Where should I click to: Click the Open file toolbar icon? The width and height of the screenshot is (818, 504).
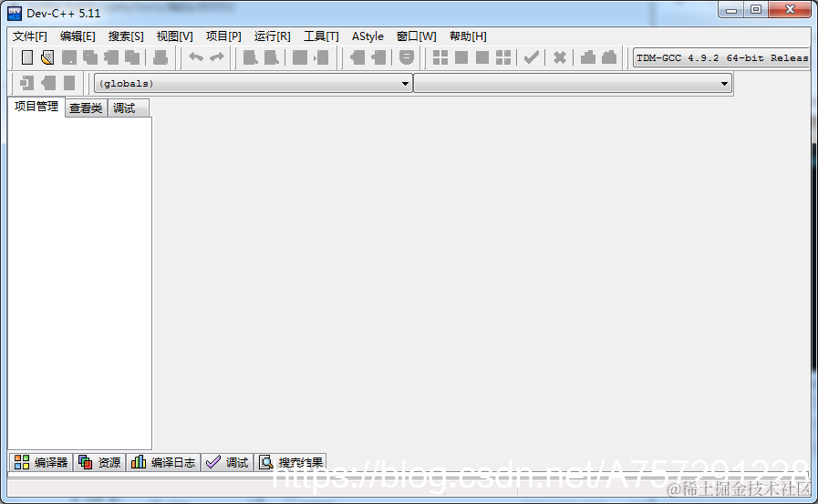coord(47,57)
